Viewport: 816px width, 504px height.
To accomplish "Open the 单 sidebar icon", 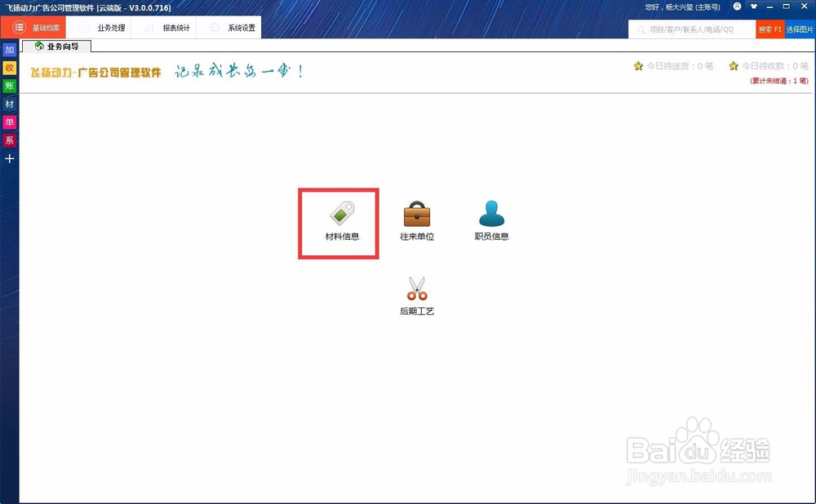I will pyautogui.click(x=9, y=122).
